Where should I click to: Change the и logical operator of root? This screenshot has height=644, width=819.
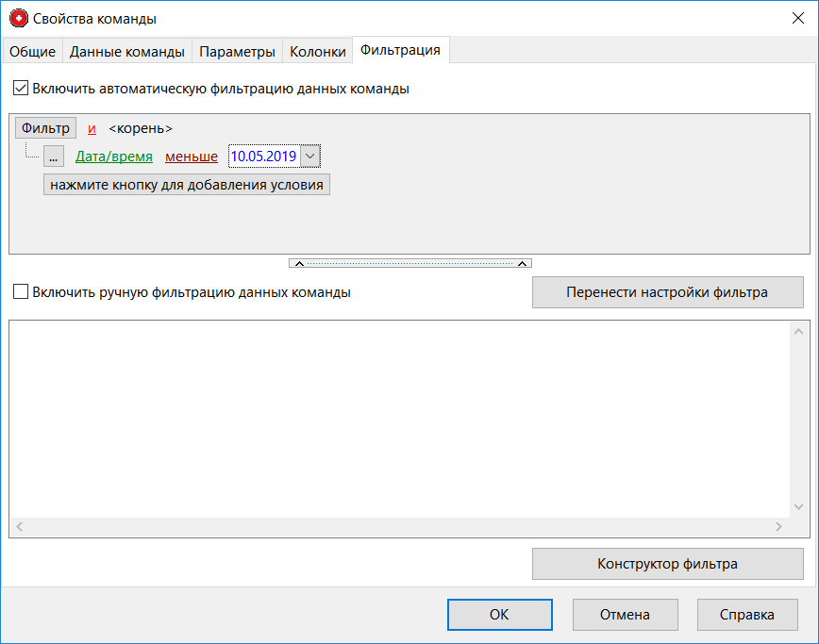[x=92, y=128]
